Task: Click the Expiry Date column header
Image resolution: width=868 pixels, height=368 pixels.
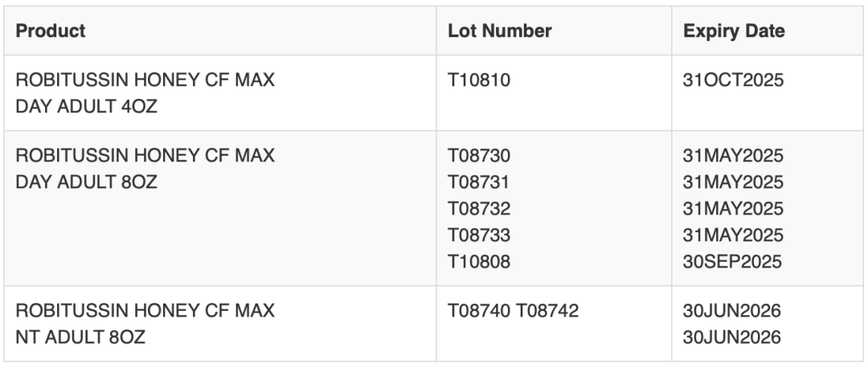Action: [x=734, y=31]
